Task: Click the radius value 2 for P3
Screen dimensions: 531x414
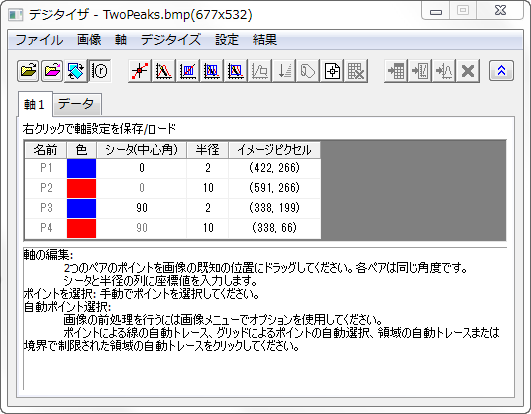Action: tap(208, 208)
